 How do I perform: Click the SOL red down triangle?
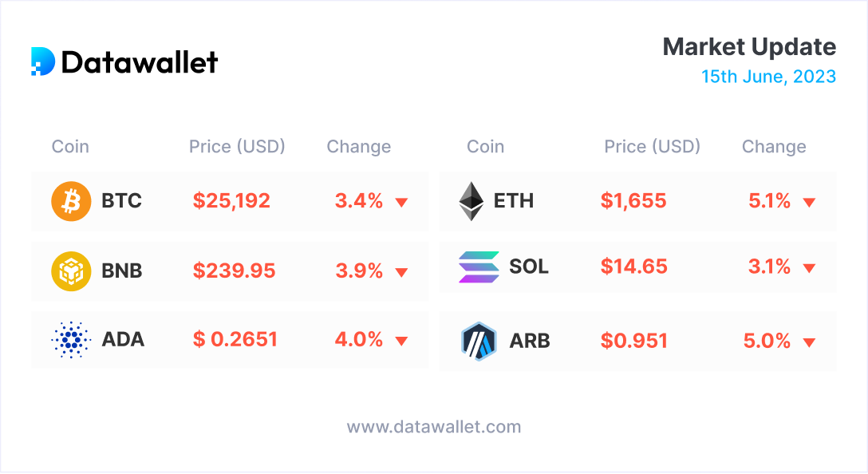(809, 268)
